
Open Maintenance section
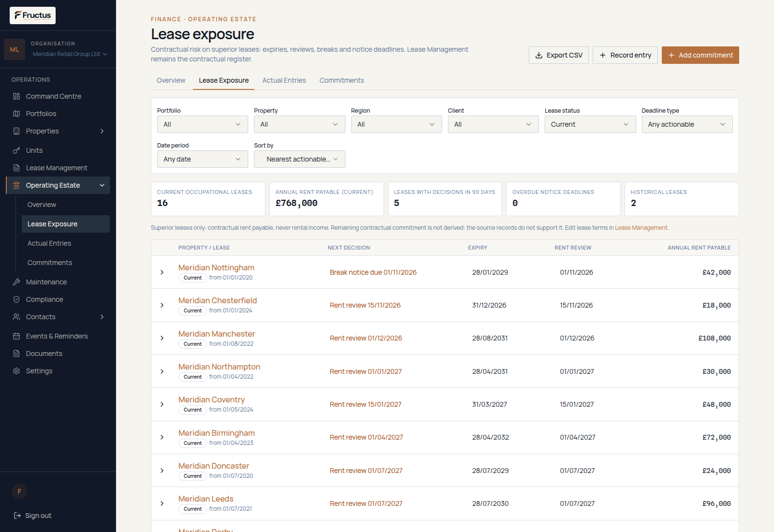[58, 282]
